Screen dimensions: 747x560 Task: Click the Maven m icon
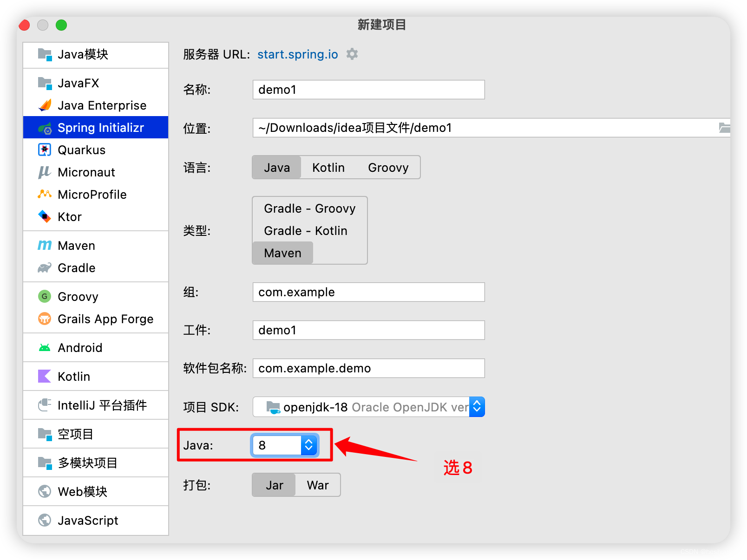45,245
